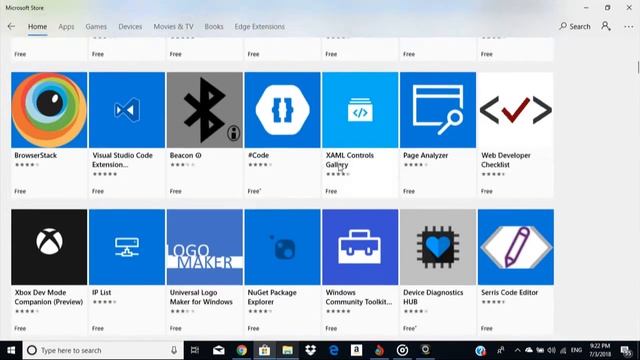Click the Windows Start button
Viewport: 640px width, 360px height.
pyautogui.click(x=11, y=350)
